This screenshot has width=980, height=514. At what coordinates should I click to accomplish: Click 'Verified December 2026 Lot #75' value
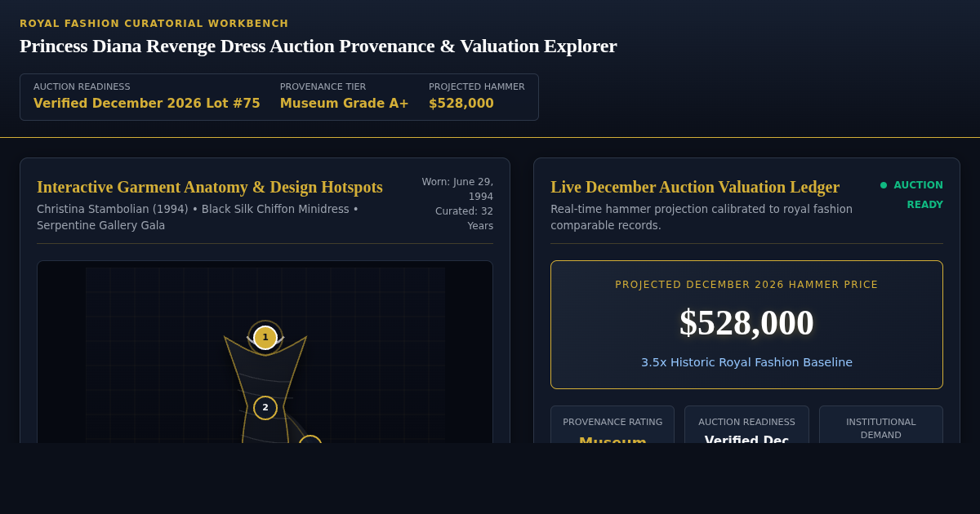tap(147, 104)
